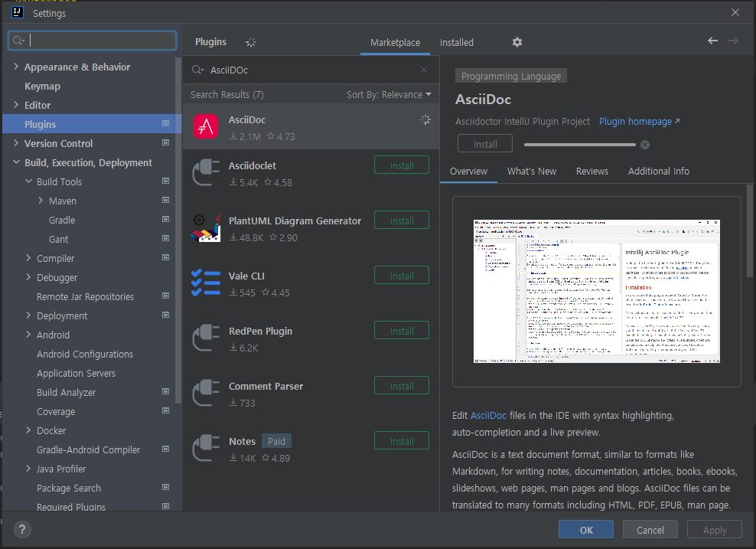
Task: Click the project-level icon beside Deployment
Action: point(165,315)
